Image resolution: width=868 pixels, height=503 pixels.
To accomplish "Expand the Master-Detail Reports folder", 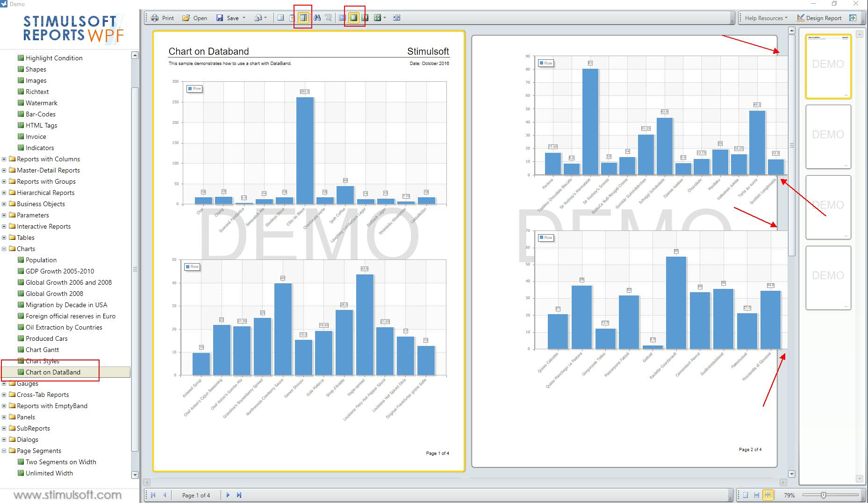I will [4, 170].
